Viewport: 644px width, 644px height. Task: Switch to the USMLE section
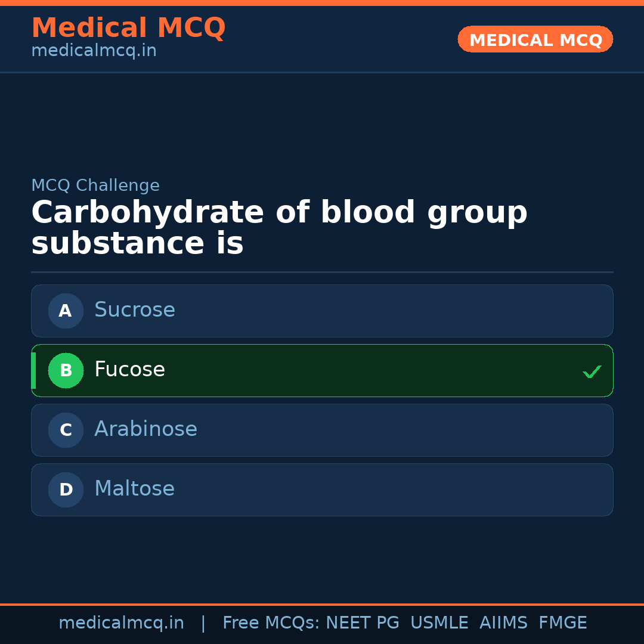click(439, 622)
